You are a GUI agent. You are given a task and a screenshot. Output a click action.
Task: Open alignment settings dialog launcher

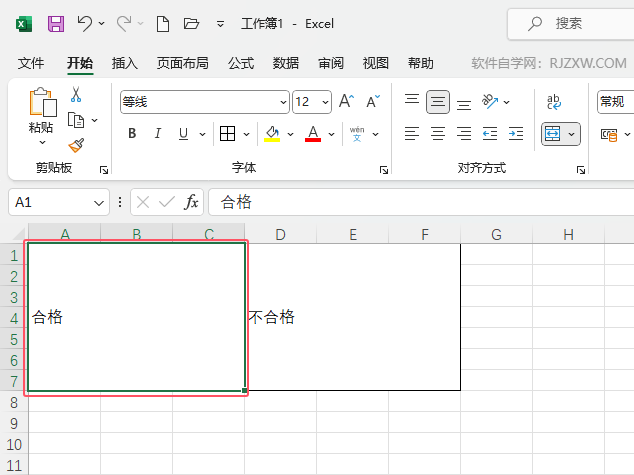[x=581, y=170]
